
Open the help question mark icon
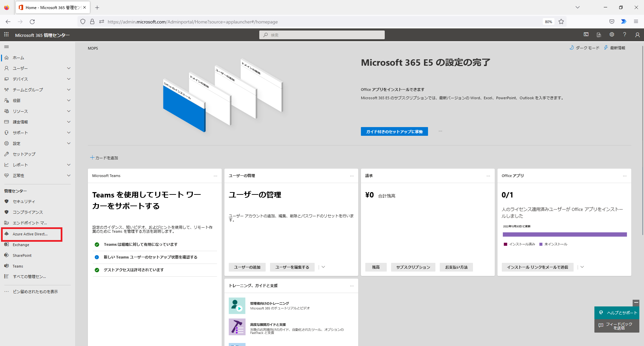point(625,35)
